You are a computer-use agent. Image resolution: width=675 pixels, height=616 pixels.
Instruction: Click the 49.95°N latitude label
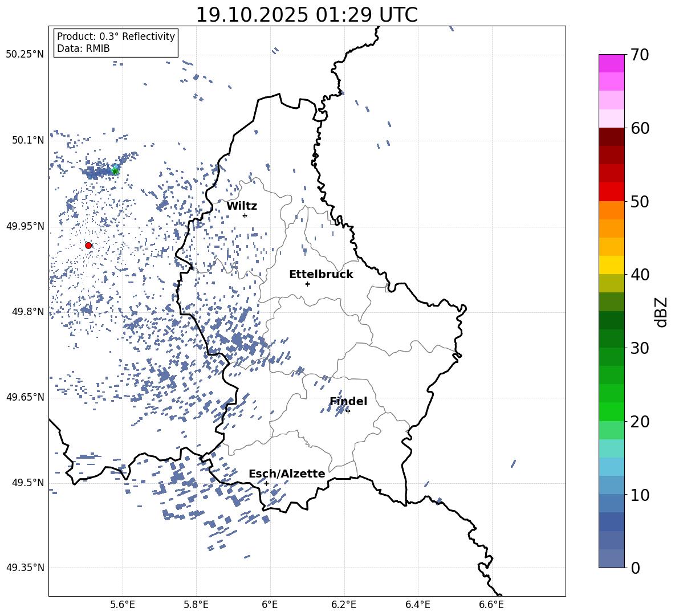point(25,226)
